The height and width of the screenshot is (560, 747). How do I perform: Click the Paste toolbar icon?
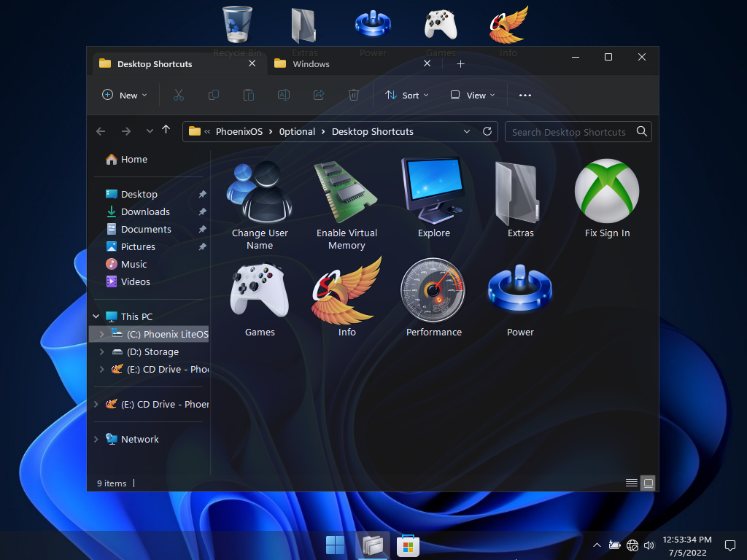point(249,96)
